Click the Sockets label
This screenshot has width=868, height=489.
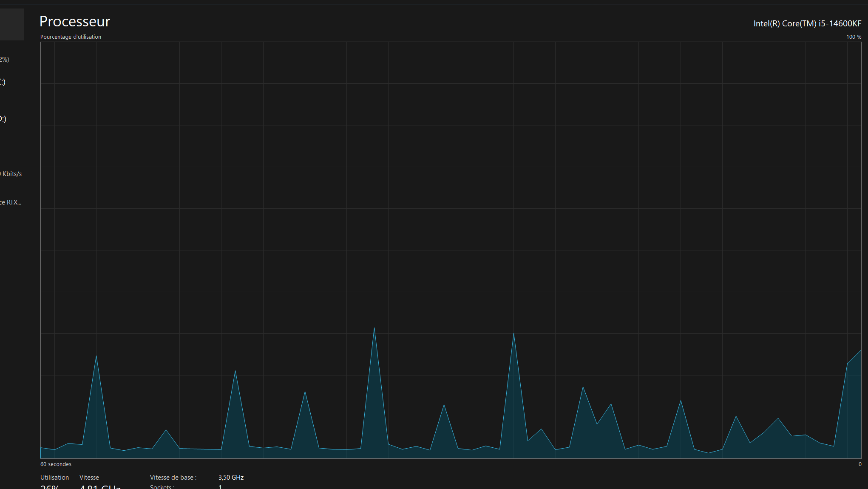(162, 486)
